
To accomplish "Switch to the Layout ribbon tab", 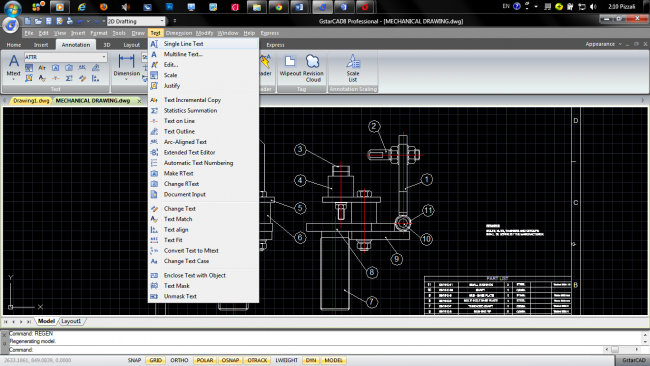I will click(x=131, y=45).
